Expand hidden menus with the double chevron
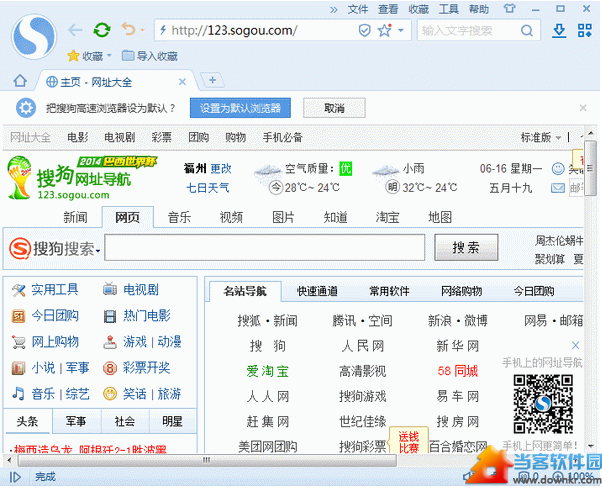Image resolution: width=602 pixels, height=490 pixels. click(x=334, y=9)
